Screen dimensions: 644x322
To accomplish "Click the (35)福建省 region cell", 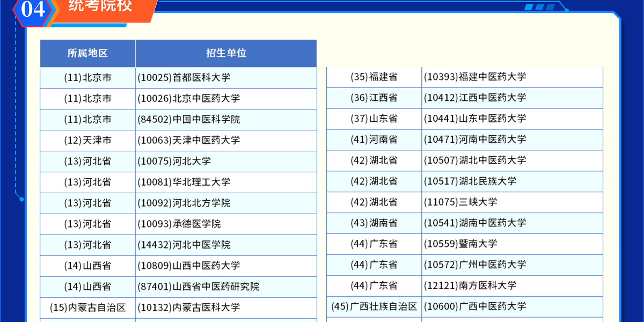I will click(x=374, y=77).
